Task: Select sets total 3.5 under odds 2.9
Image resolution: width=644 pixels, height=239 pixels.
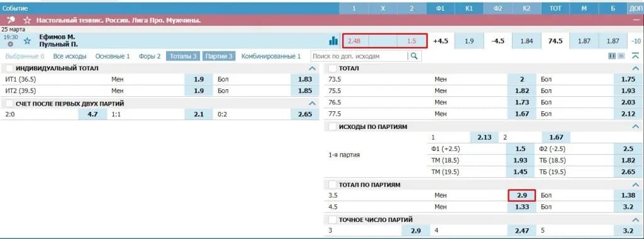Action: point(521,196)
